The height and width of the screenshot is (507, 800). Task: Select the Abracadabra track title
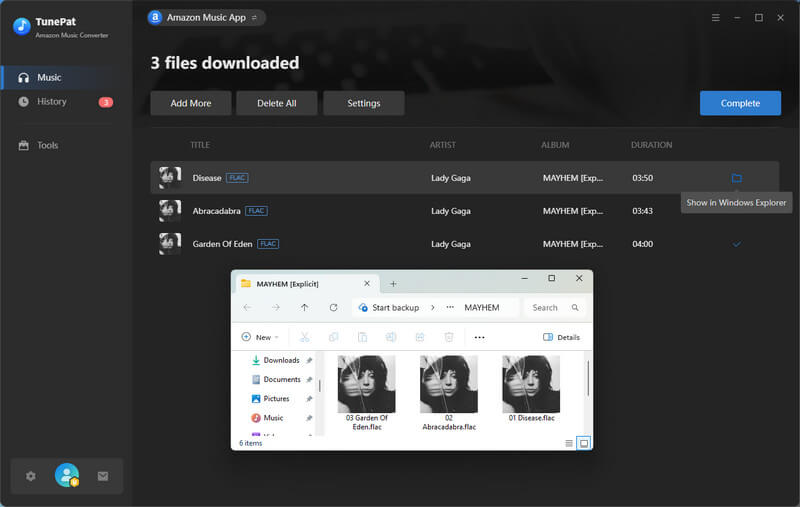point(216,211)
